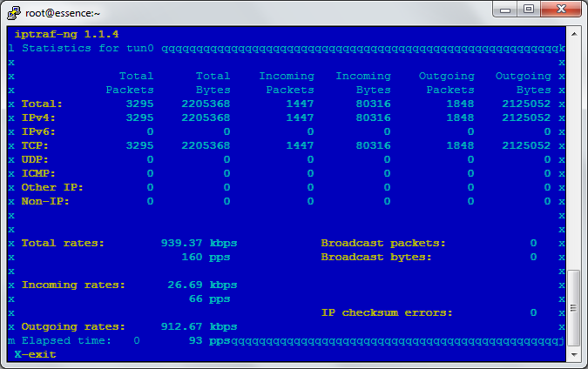Click the Broadcast packets label
This screenshot has width=588, height=369.
tap(383, 243)
